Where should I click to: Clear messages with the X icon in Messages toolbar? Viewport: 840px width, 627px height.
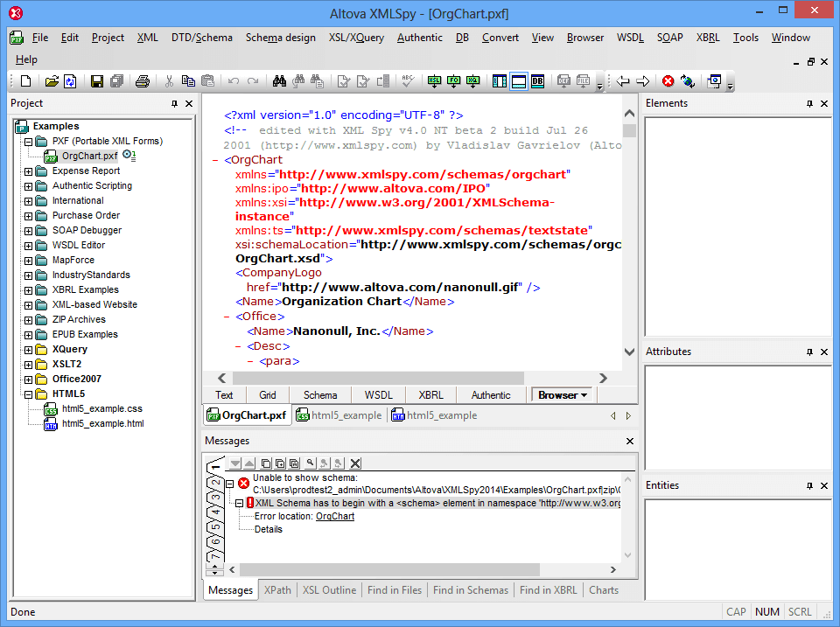(355, 463)
